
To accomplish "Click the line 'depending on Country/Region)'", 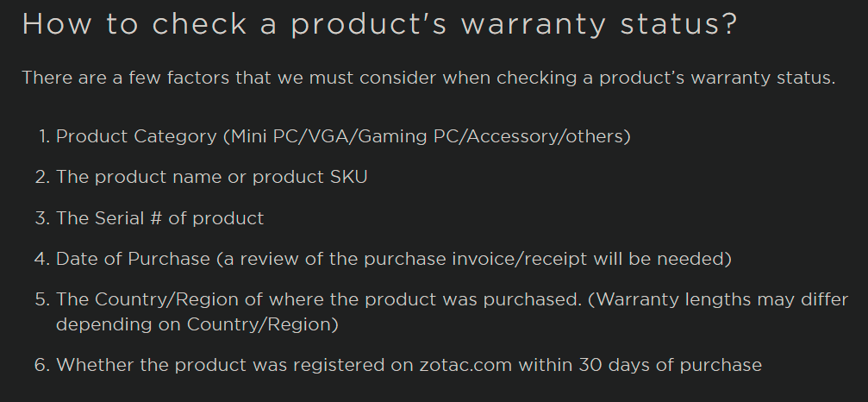I will 197,324.
